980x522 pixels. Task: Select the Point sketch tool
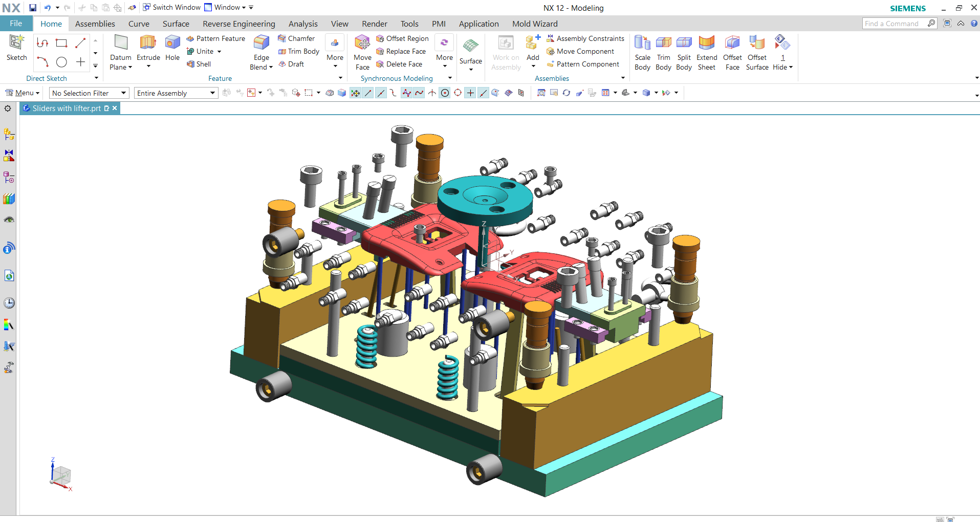(x=80, y=62)
